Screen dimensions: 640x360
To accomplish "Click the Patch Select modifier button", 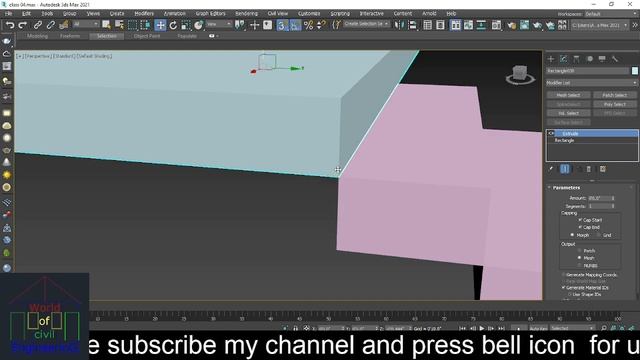I will click(x=614, y=95).
